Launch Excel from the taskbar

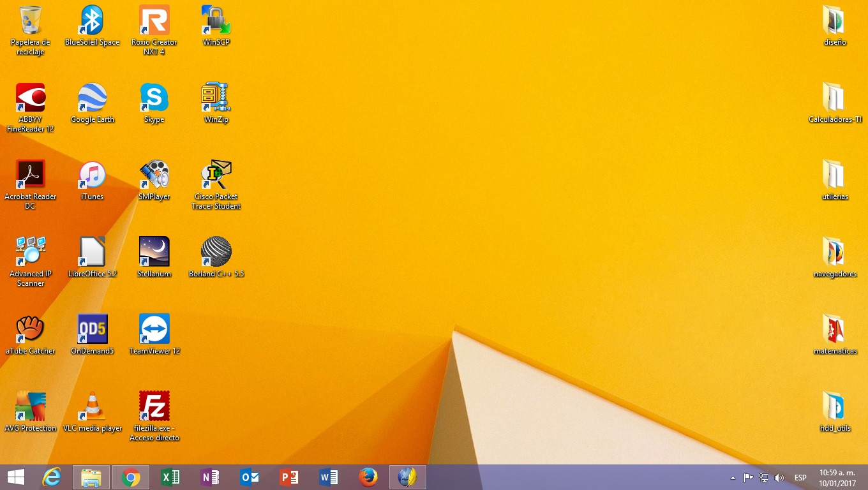click(x=170, y=477)
